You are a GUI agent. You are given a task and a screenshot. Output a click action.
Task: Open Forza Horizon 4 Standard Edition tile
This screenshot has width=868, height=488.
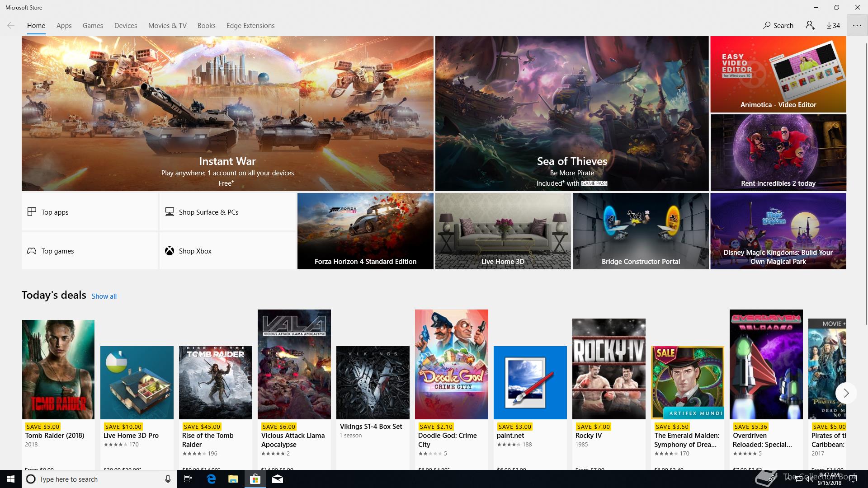coord(365,231)
